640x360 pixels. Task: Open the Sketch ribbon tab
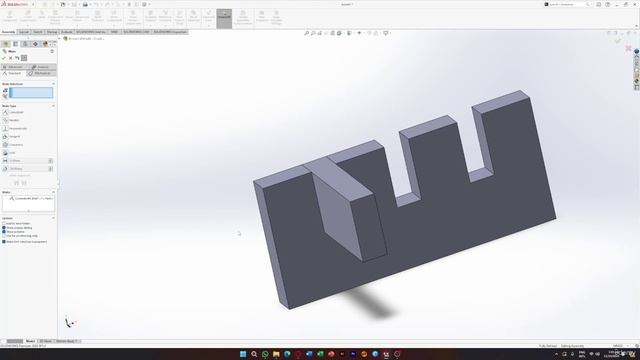(38, 32)
